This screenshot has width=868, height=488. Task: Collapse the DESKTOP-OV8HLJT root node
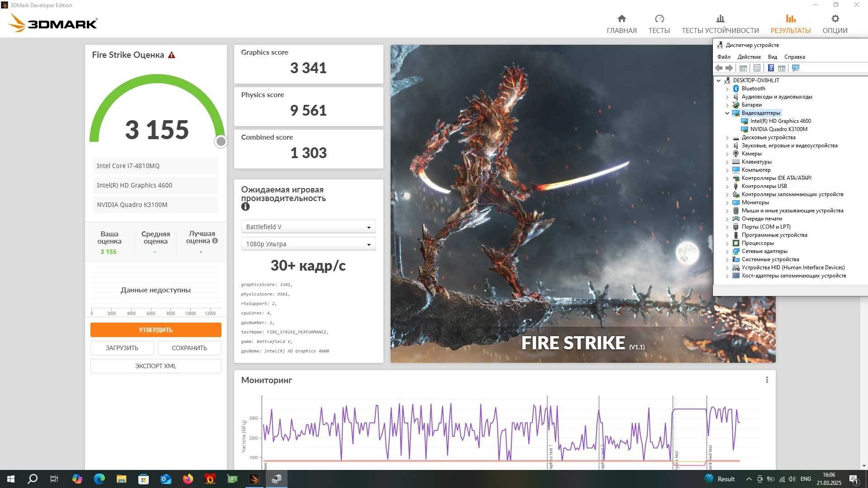point(718,80)
